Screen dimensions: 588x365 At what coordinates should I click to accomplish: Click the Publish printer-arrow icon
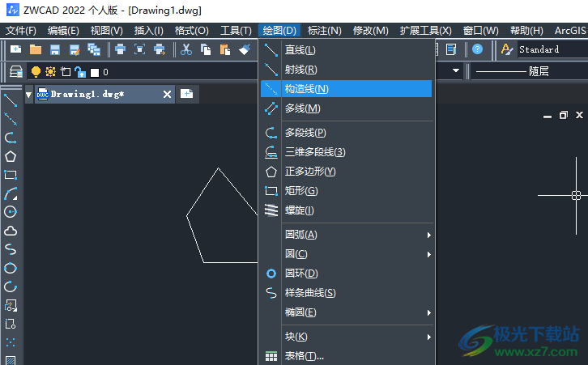(160, 49)
